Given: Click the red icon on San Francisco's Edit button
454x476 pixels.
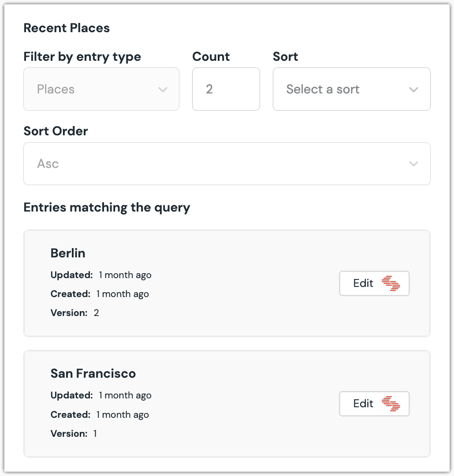Looking at the screenshot, I should coord(391,404).
